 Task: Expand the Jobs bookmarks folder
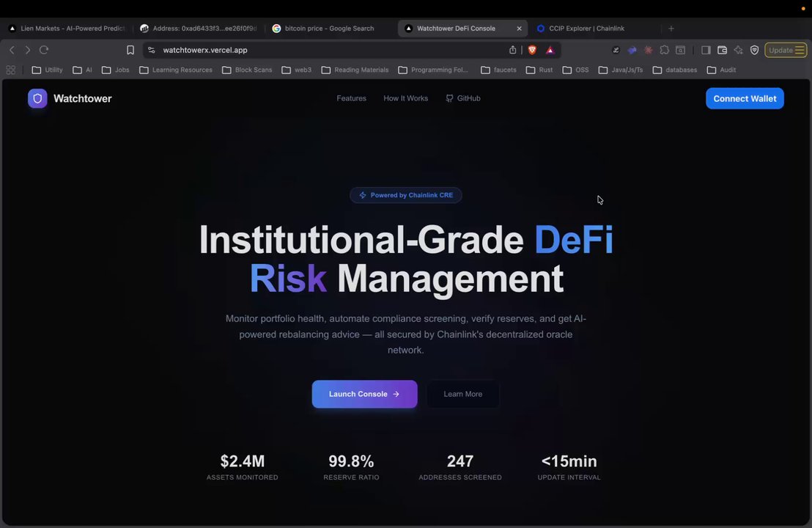116,70
